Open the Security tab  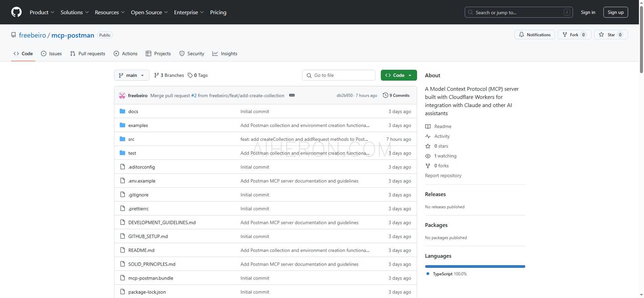192,54
